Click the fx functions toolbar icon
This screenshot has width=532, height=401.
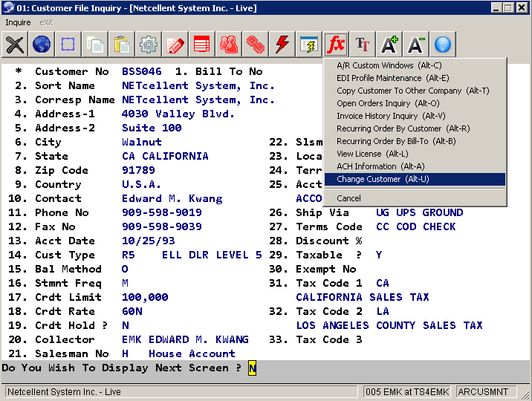point(336,45)
